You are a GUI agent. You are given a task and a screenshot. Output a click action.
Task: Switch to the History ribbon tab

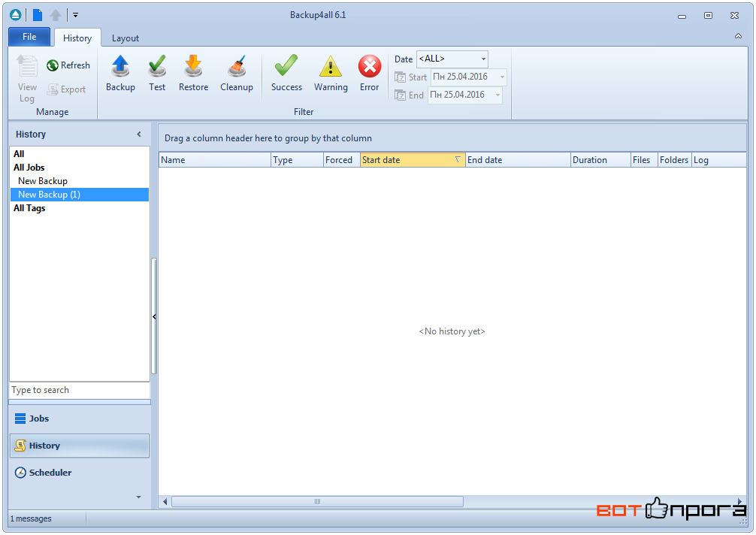pos(77,38)
